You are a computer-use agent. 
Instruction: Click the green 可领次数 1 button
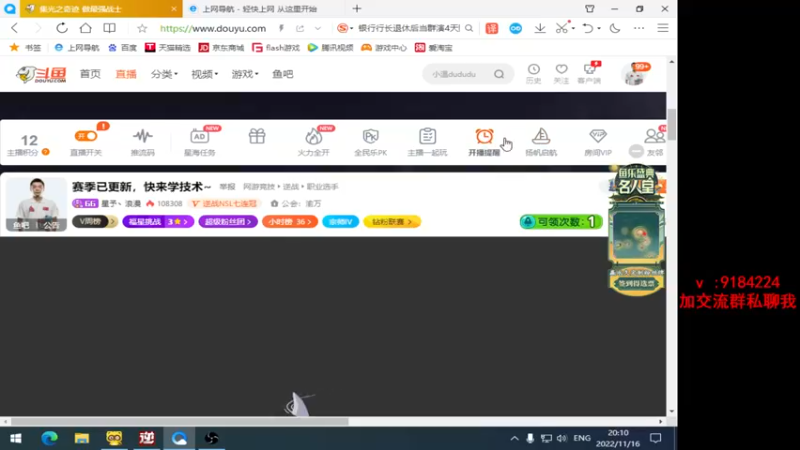point(561,221)
